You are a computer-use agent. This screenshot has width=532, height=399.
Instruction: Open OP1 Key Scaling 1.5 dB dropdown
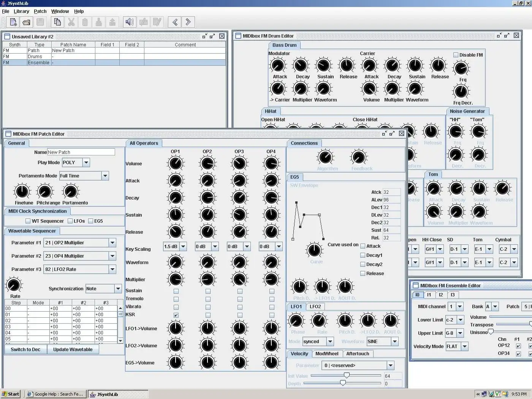(x=183, y=247)
